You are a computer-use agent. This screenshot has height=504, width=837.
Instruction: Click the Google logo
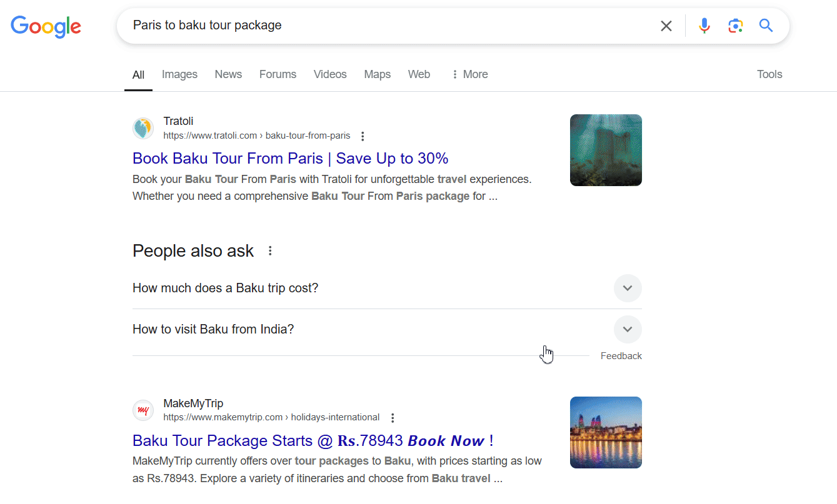tap(46, 26)
